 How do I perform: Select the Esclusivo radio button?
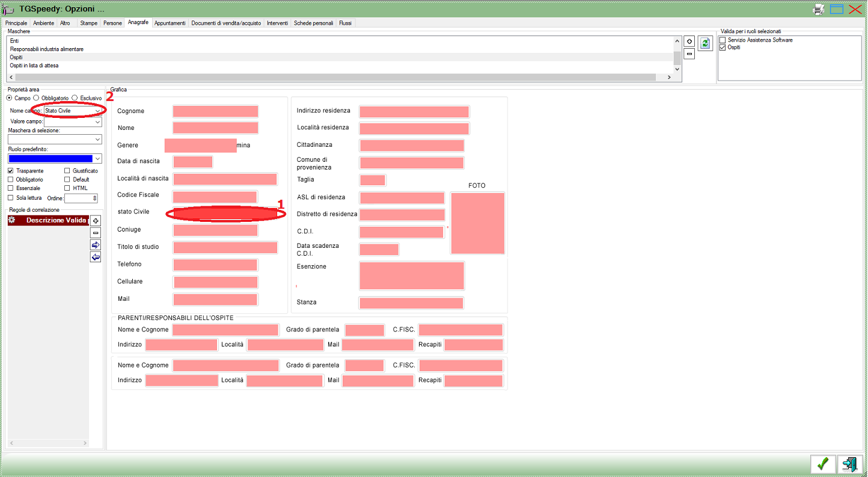point(75,97)
